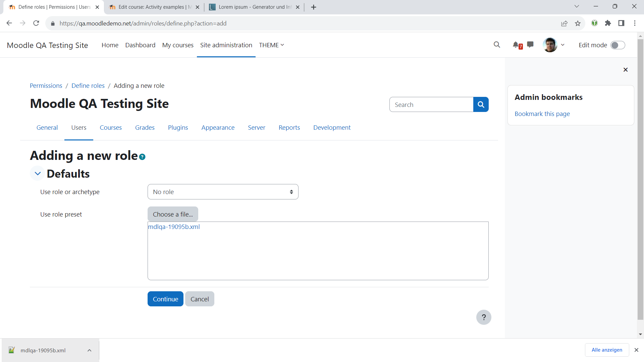This screenshot has height=362, width=644.
Task: Open download item options chevron
Action: [89, 350]
